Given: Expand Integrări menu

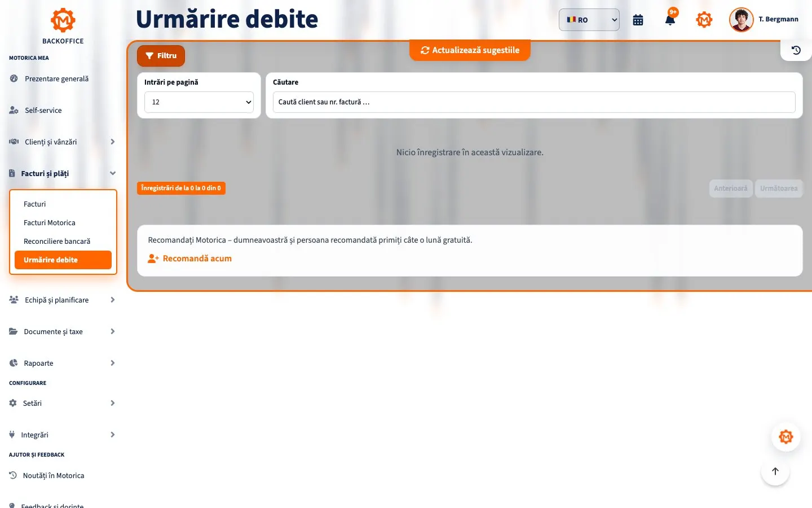Looking at the screenshot, I should 62,435.
